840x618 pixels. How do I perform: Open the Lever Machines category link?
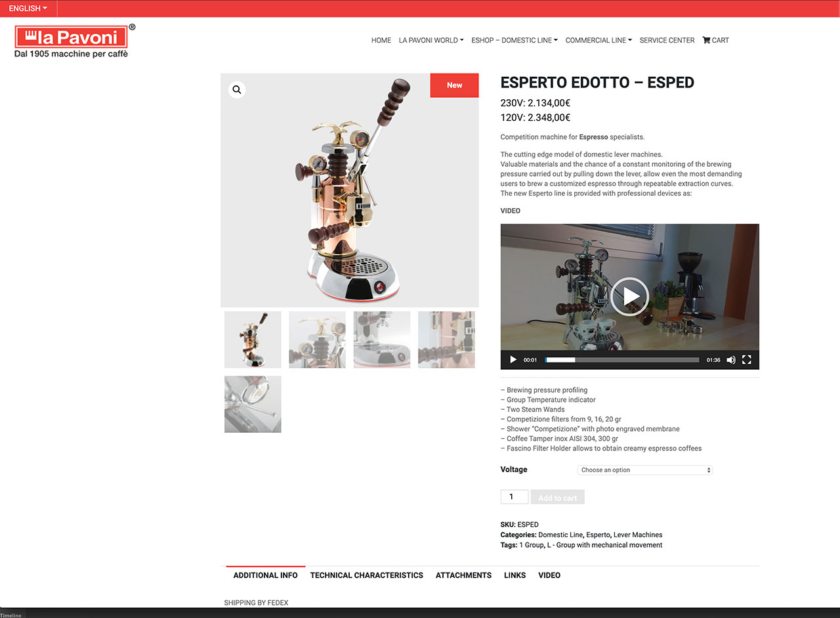638,535
